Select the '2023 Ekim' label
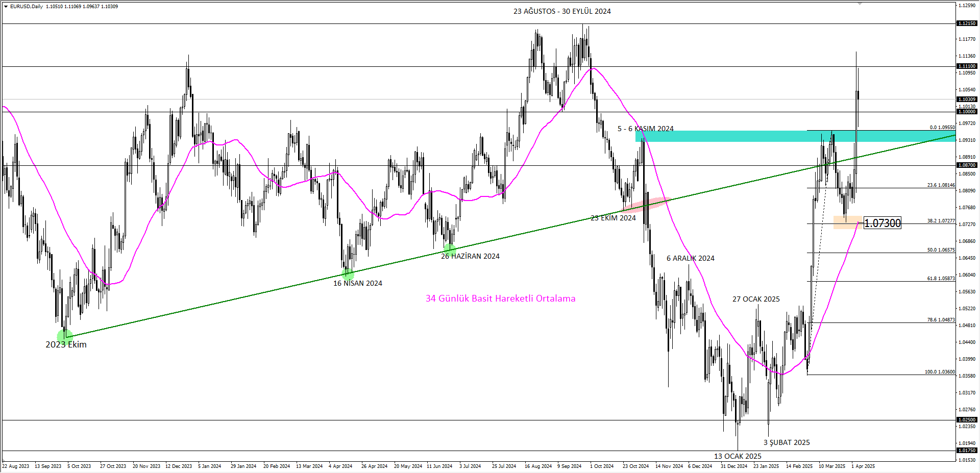Image resolution: width=980 pixels, height=473 pixels. point(66,344)
